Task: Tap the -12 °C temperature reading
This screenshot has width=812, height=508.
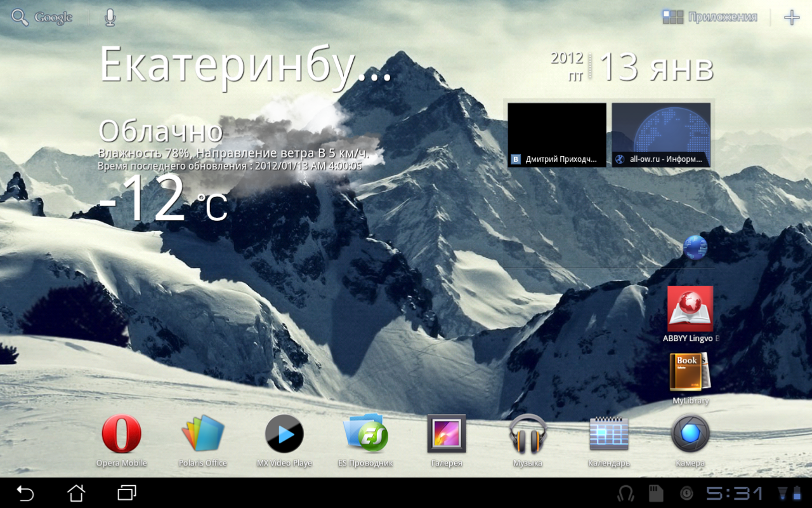Action: 163,199
